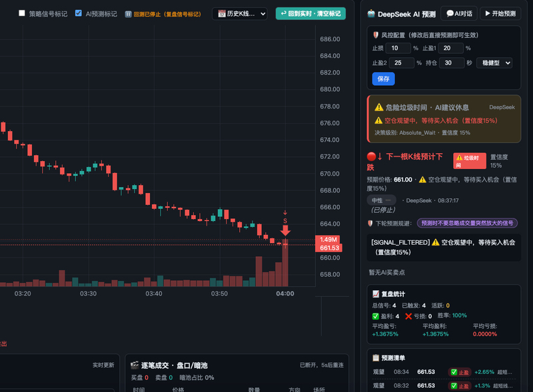The height and width of the screenshot is (392, 533).
Task: Click the 661.53 current price label
Action: (328, 248)
